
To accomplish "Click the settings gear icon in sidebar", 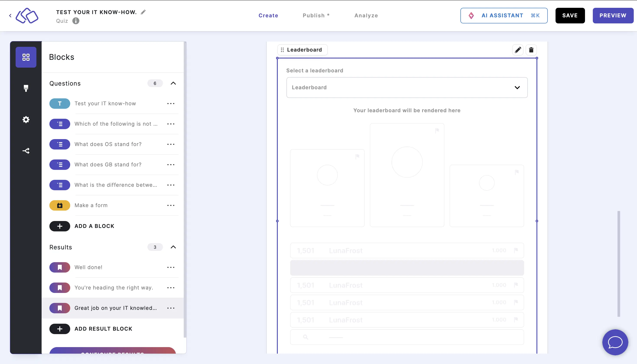I will pyautogui.click(x=26, y=119).
